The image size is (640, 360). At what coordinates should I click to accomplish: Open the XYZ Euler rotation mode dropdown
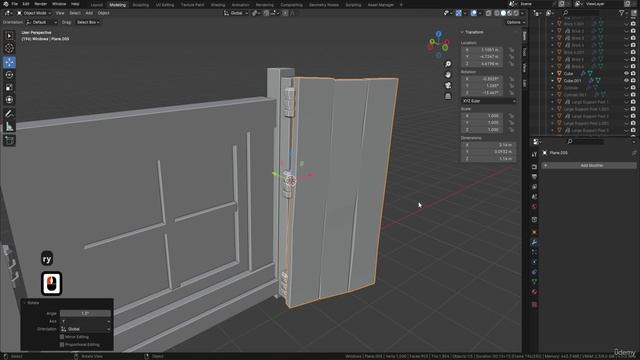pos(489,101)
